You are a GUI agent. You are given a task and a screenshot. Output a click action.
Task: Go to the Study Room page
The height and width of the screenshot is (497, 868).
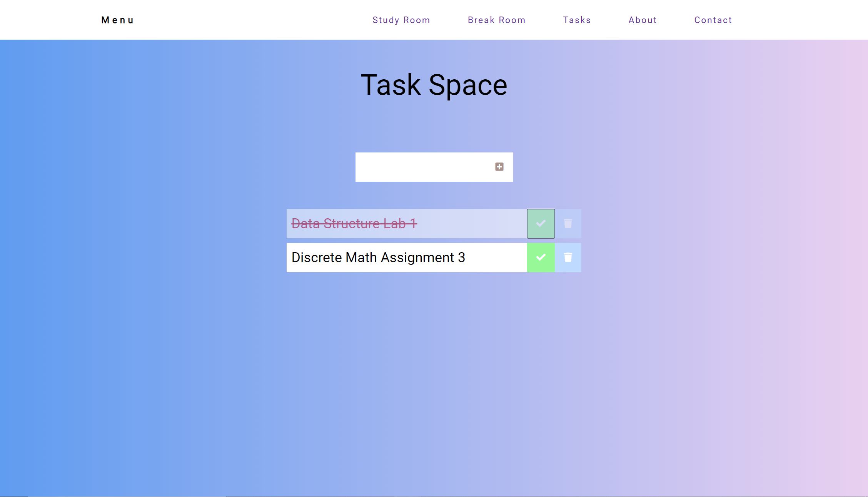(401, 20)
